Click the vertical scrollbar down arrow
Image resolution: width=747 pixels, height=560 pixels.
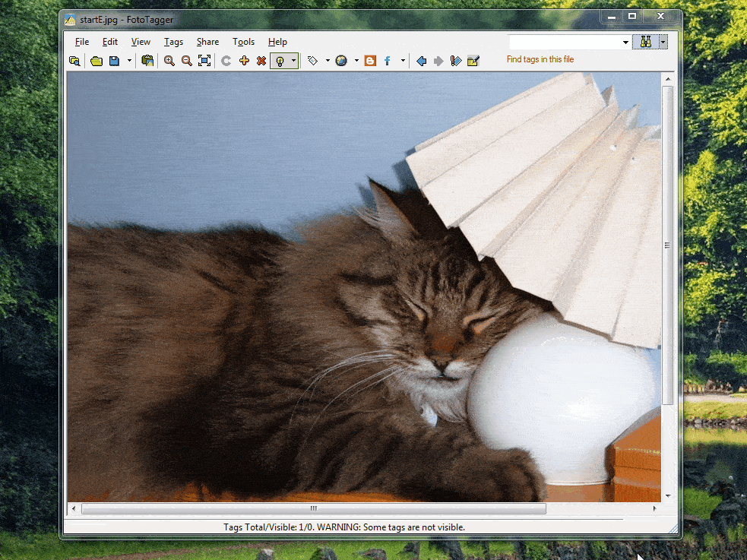pyautogui.click(x=668, y=495)
